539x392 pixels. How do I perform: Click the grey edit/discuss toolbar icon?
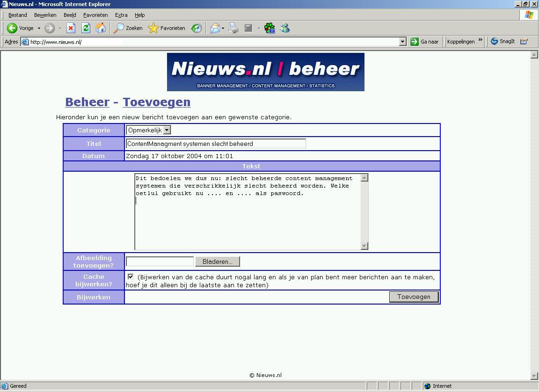click(248, 28)
